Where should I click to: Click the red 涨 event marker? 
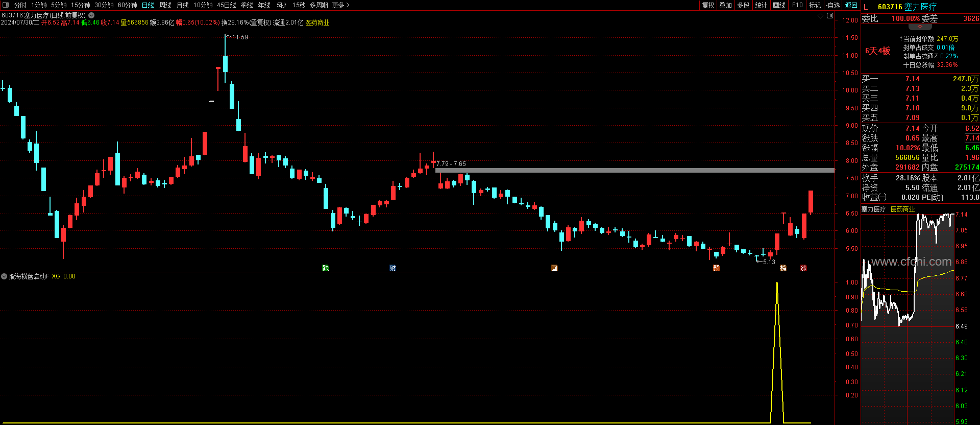804,268
